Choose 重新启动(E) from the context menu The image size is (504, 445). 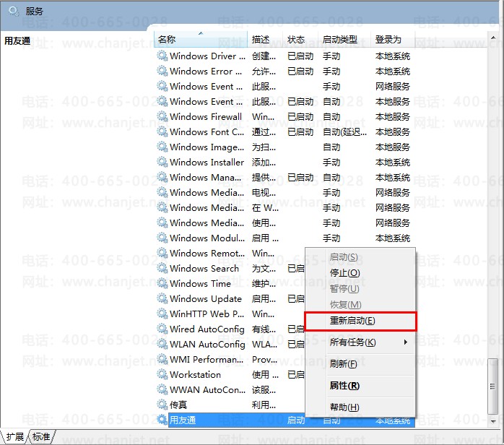pos(360,321)
